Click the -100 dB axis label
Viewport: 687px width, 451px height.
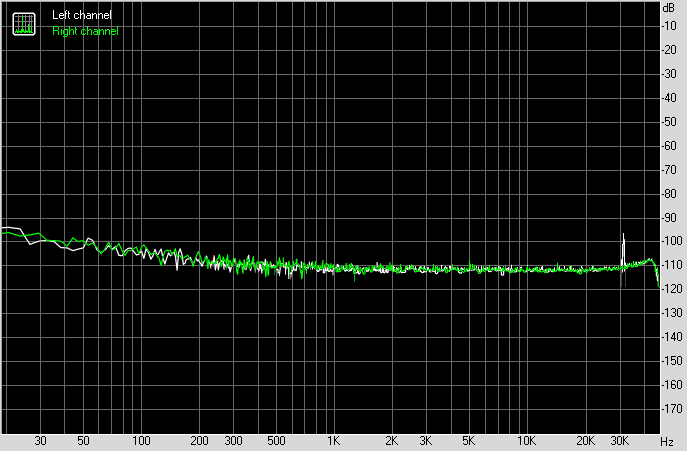pos(671,241)
